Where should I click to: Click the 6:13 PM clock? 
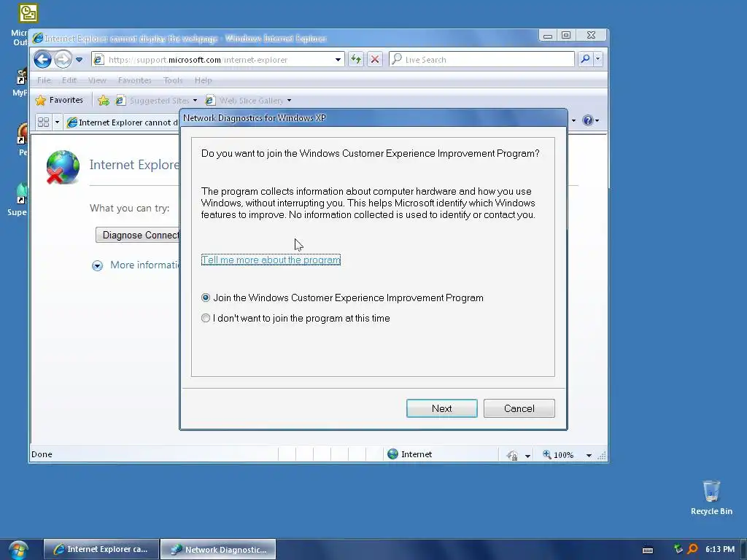pos(720,549)
